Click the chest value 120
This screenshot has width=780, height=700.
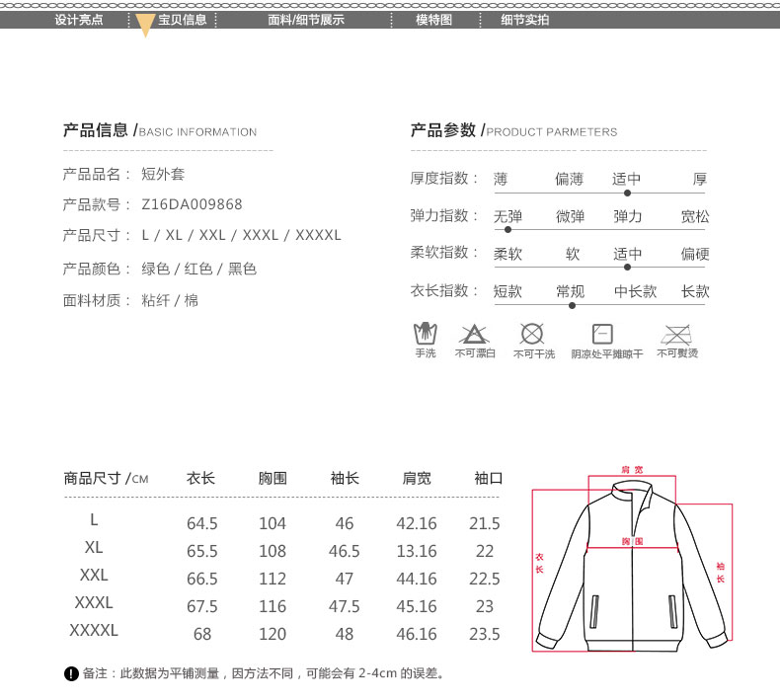pyautogui.click(x=273, y=634)
